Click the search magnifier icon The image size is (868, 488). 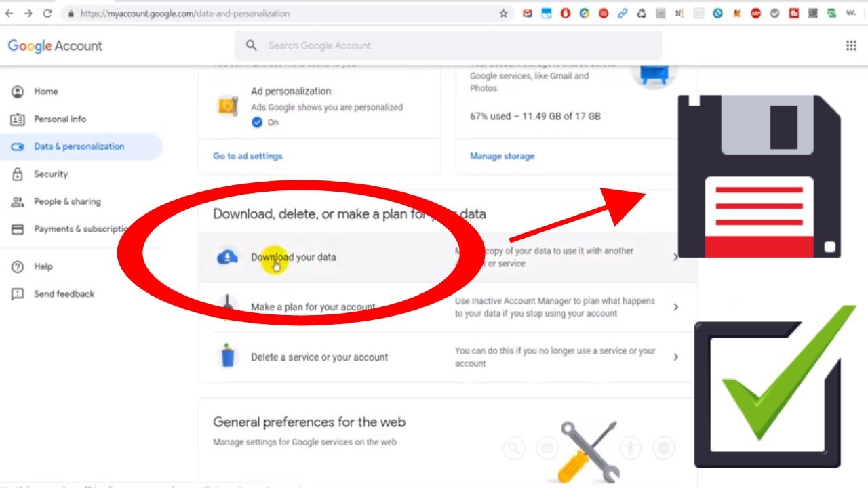coord(252,45)
